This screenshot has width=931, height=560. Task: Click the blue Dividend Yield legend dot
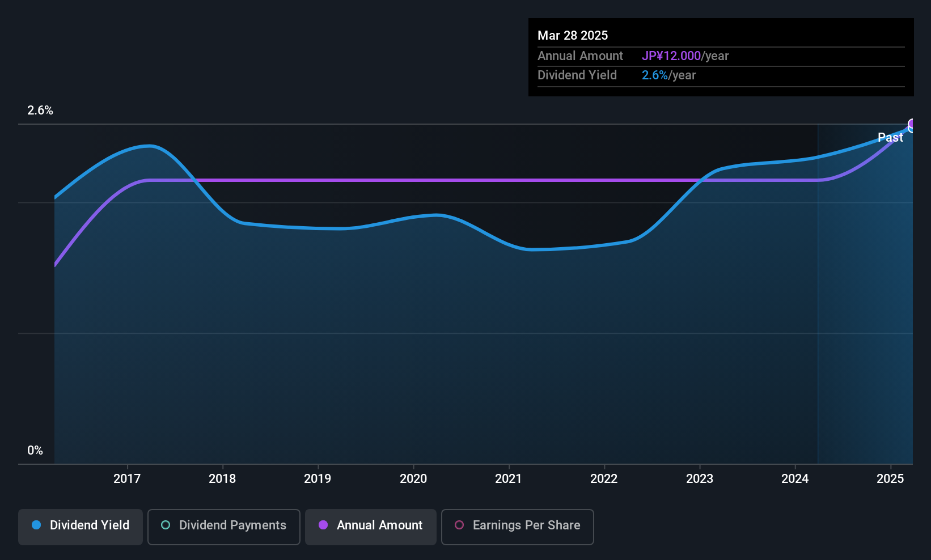click(36, 525)
